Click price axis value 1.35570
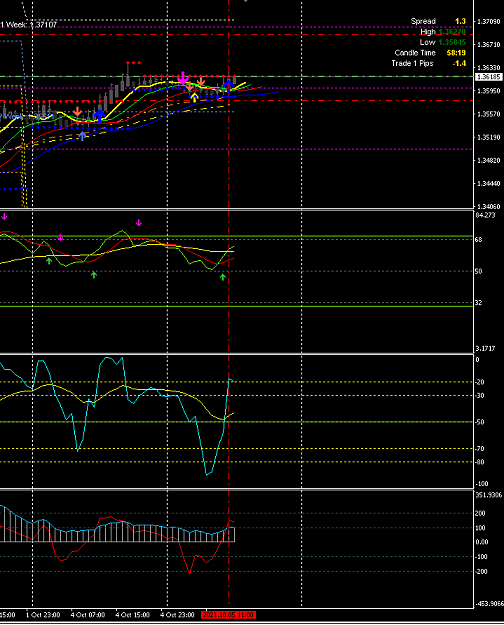The height and width of the screenshot is (625, 504). tap(489, 114)
